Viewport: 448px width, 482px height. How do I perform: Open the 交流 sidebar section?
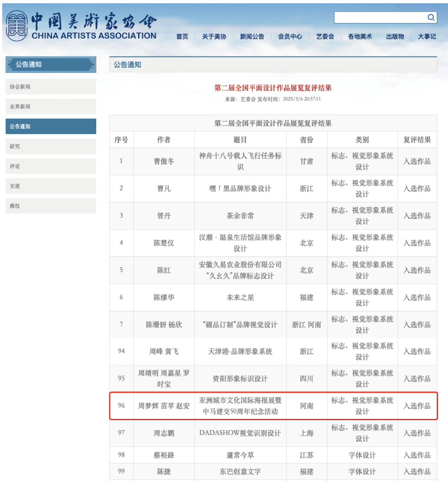pos(51,186)
